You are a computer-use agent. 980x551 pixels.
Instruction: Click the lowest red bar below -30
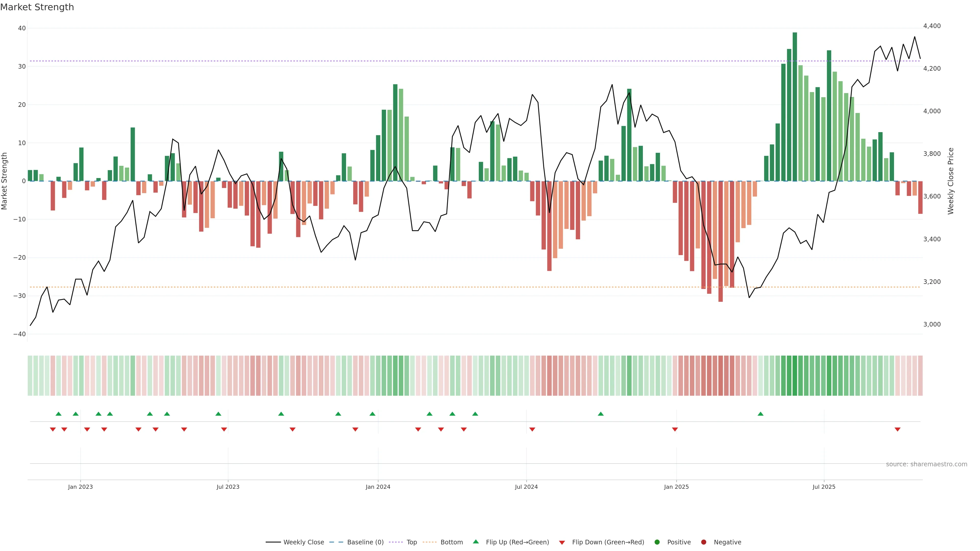(720, 242)
